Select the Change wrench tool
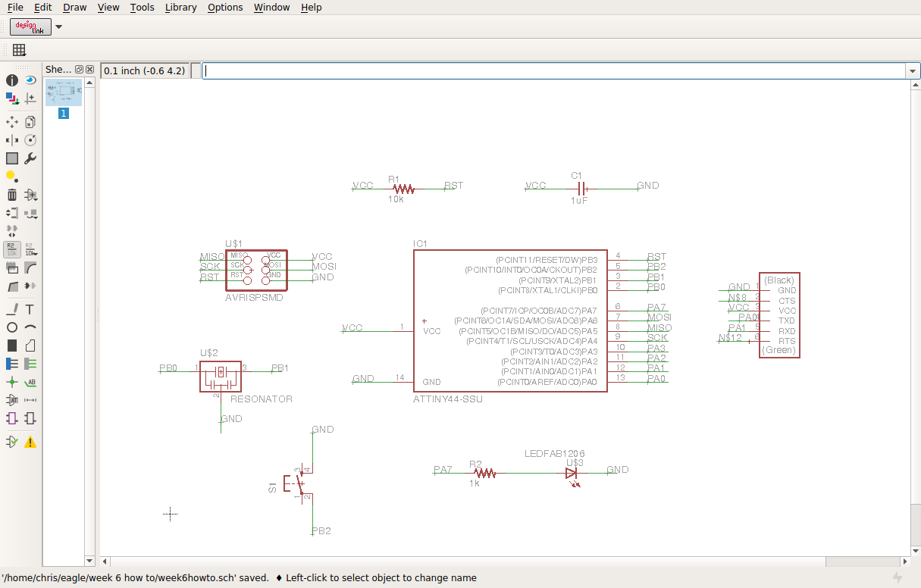Viewport: 921px width, 588px height. [30, 158]
